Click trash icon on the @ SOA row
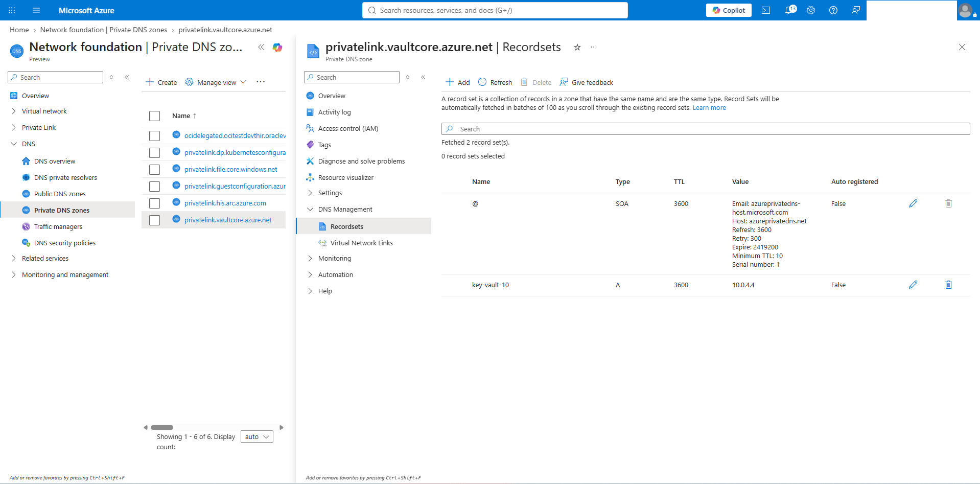The height and width of the screenshot is (484, 980). point(948,203)
